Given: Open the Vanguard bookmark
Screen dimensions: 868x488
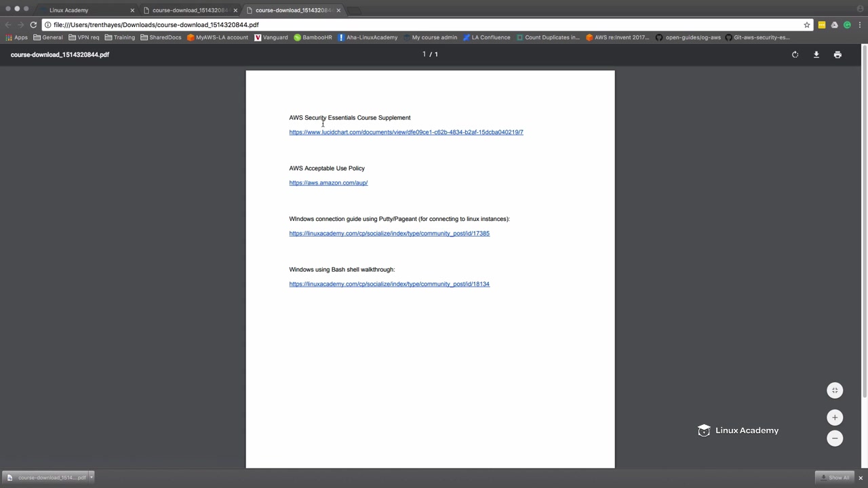Looking at the screenshot, I should (271, 37).
